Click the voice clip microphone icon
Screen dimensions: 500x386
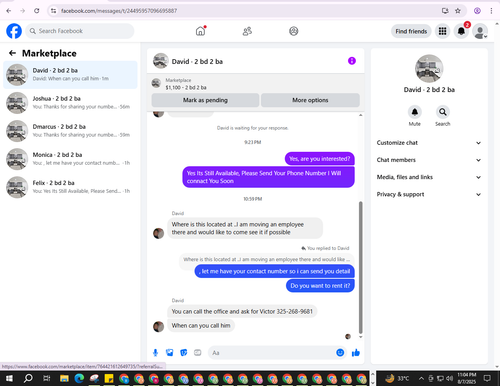(x=155, y=353)
